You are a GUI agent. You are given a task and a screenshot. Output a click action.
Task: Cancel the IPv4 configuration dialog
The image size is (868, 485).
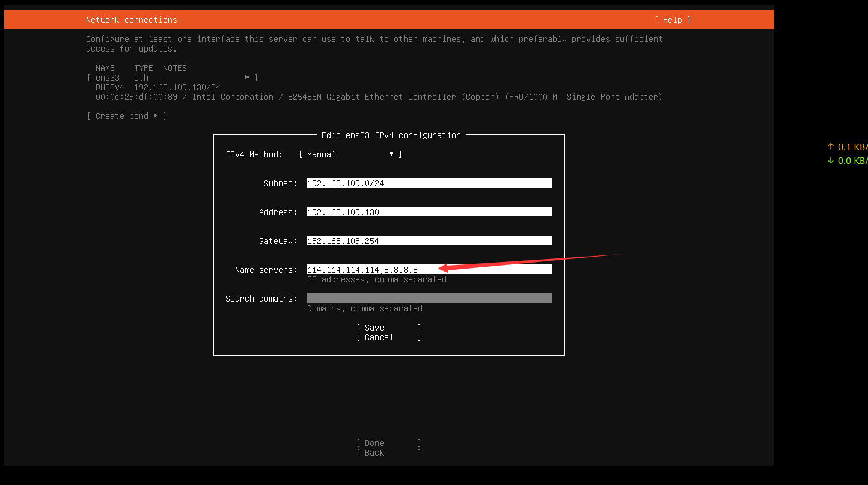389,337
